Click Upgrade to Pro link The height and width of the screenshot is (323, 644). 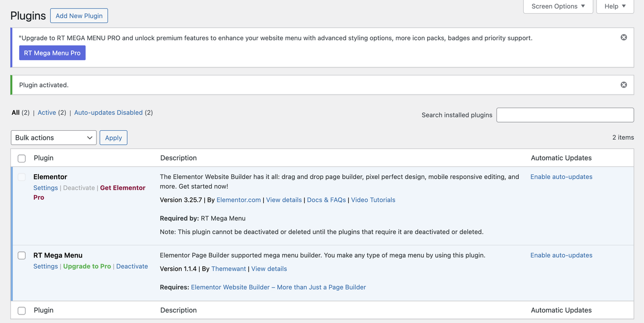tap(87, 266)
